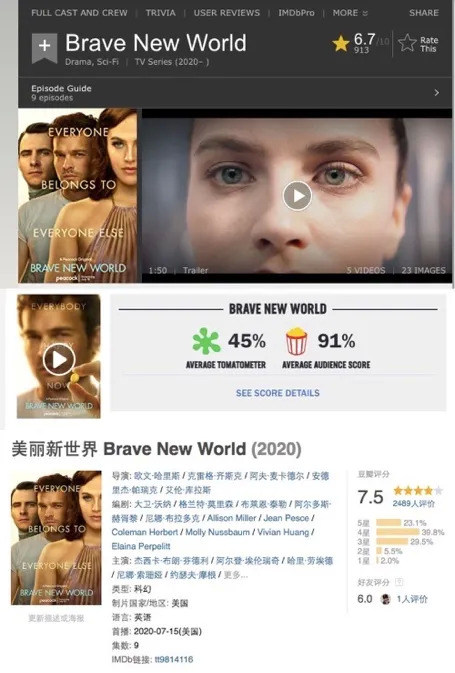Image resolution: width=455 pixels, height=673 pixels.
Task: Play the Rotten Tomatoes poster video
Action: 59,359
